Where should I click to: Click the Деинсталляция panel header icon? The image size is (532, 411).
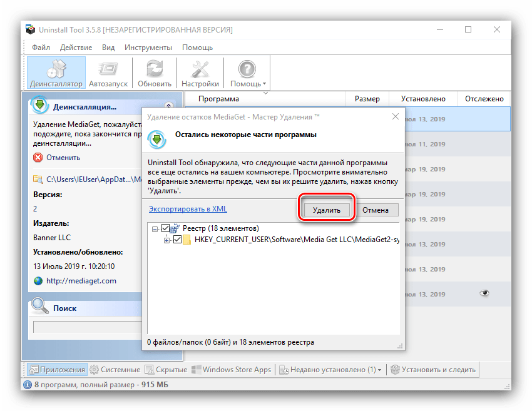coord(39,104)
